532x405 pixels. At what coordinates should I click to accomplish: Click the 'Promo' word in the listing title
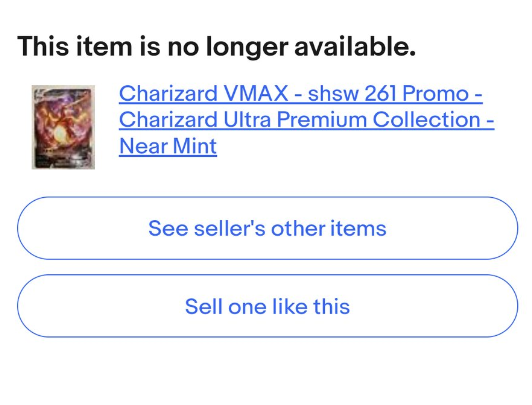(436, 93)
